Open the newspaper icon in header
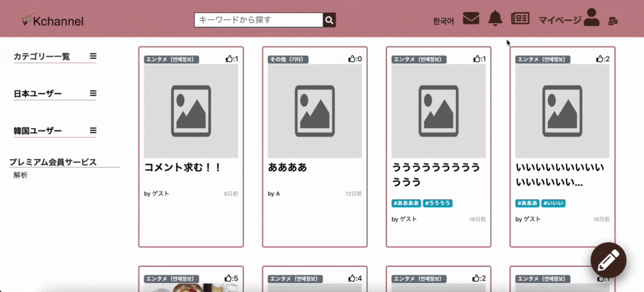This screenshot has width=644, height=292. click(520, 19)
